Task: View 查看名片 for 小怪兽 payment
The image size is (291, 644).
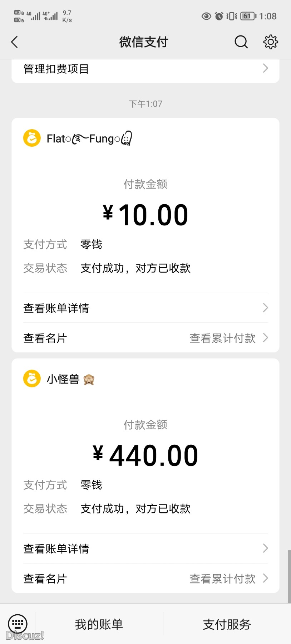Action: [45, 579]
